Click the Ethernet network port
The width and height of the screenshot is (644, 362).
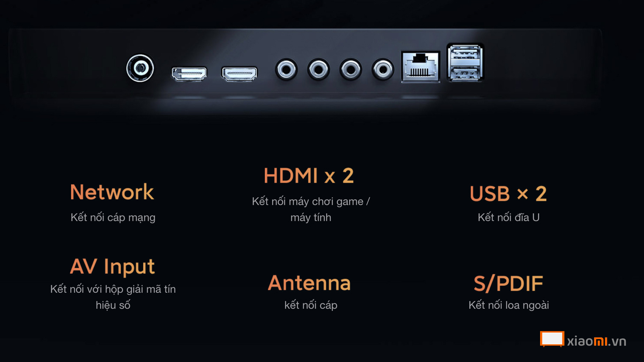click(x=421, y=66)
